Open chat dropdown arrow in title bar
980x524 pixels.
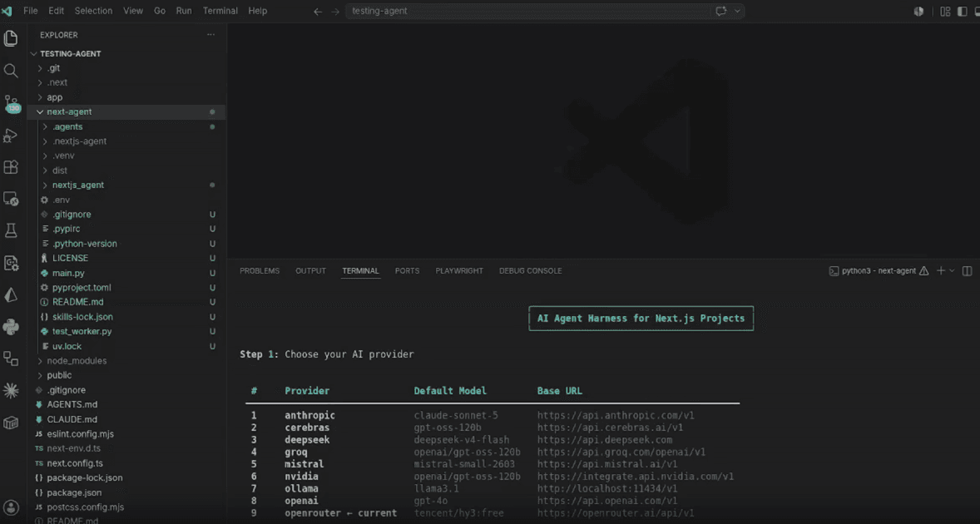click(x=738, y=11)
